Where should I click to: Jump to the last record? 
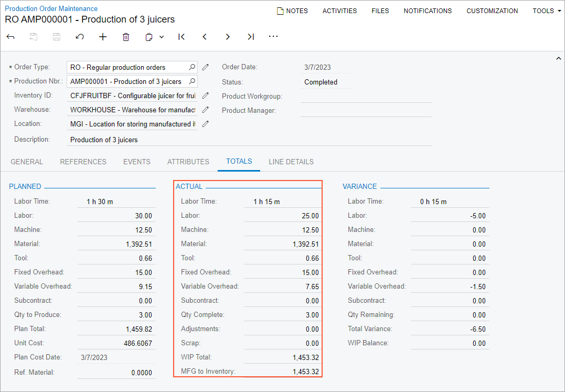(251, 37)
